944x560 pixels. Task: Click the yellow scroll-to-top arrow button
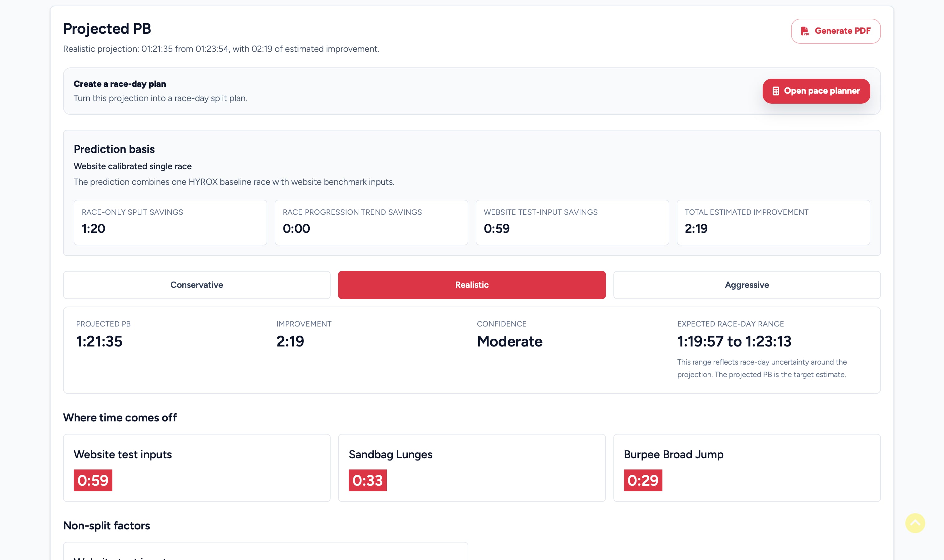click(915, 523)
